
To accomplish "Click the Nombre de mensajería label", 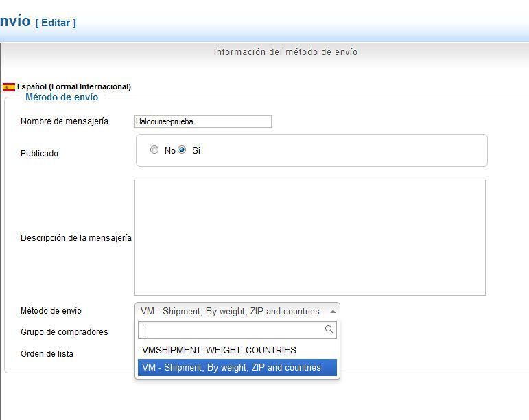I will [64, 121].
